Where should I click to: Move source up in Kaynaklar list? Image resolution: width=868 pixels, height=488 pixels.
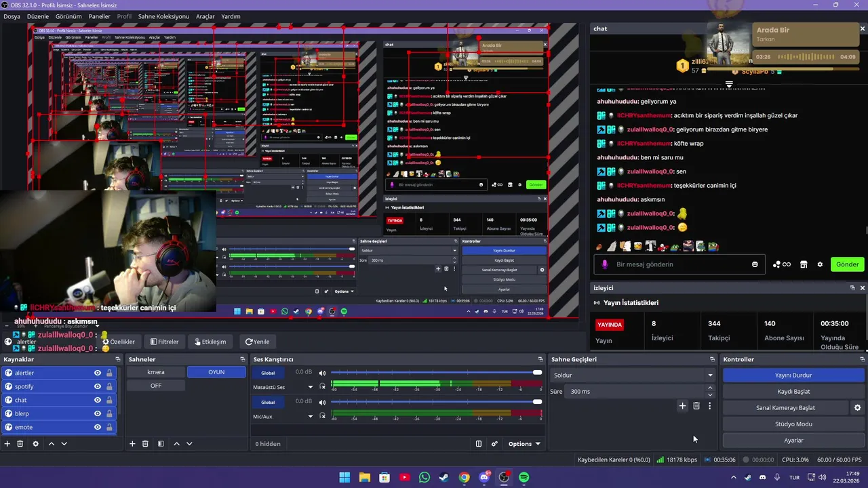click(x=50, y=444)
